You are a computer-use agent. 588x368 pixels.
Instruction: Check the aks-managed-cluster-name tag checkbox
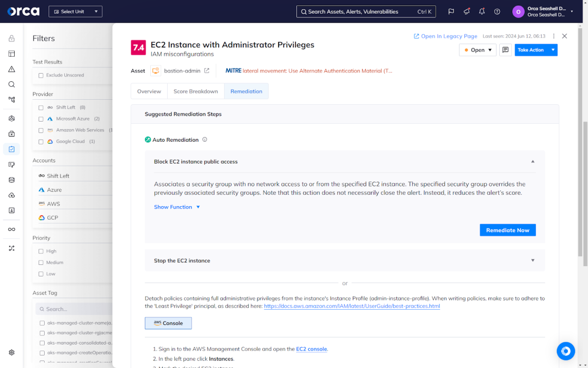coord(42,323)
